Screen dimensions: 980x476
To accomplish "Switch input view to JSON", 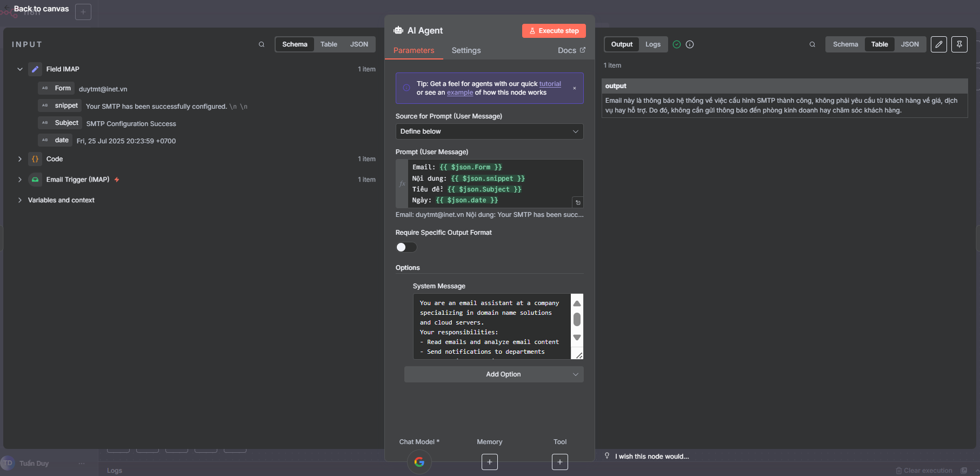I will pos(359,44).
